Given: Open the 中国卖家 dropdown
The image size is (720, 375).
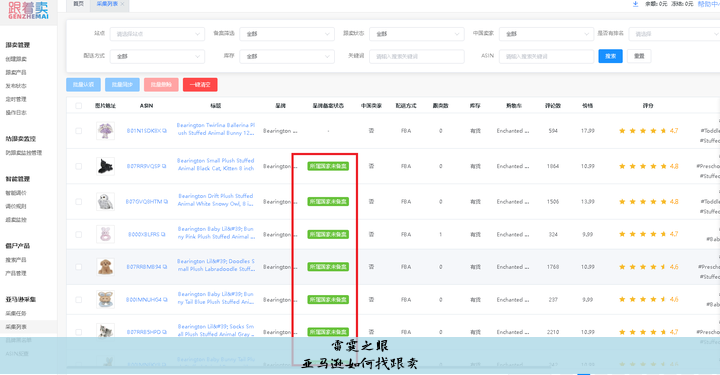Looking at the screenshot, I should pyautogui.click(x=546, y=34).
